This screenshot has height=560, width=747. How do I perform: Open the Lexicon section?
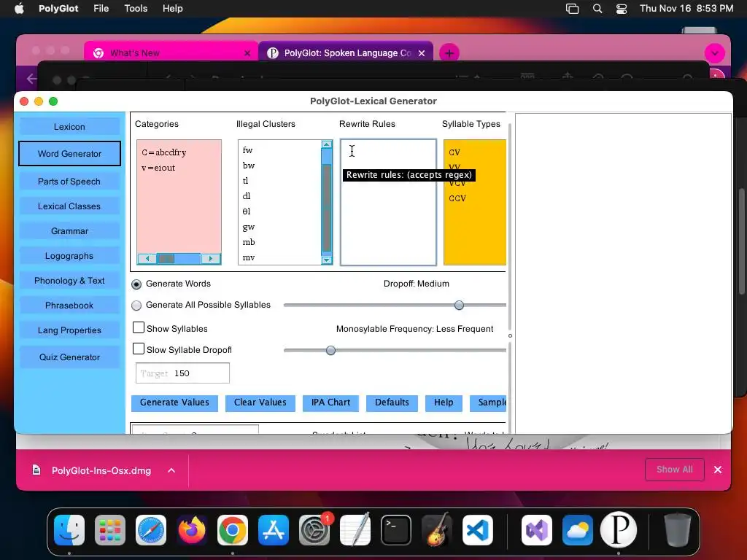(x=69, y=127)
